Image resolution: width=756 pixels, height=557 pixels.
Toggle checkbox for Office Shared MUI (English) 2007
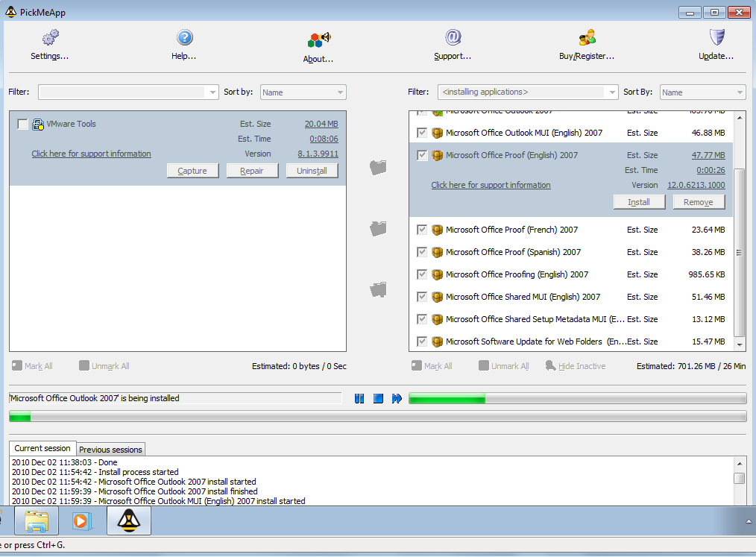coord(422,297)
